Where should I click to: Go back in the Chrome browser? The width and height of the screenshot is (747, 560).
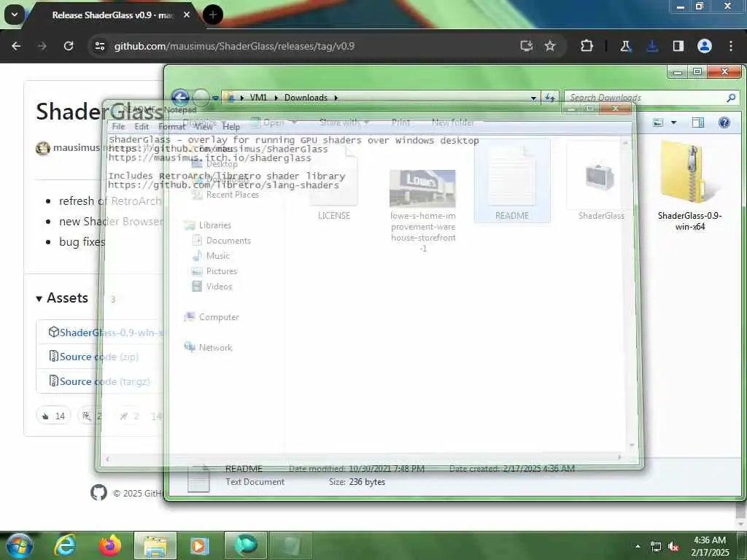16,46
